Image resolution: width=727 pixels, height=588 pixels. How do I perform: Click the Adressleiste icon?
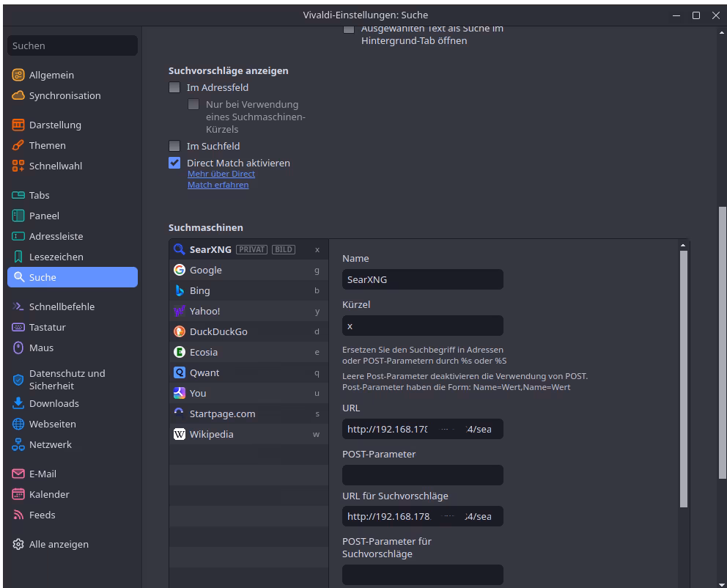(x=18, y=236)
